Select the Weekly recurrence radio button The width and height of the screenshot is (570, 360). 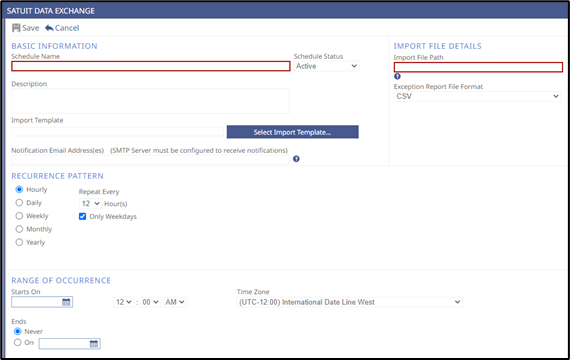pyautogui.click(x=19, y=216)
